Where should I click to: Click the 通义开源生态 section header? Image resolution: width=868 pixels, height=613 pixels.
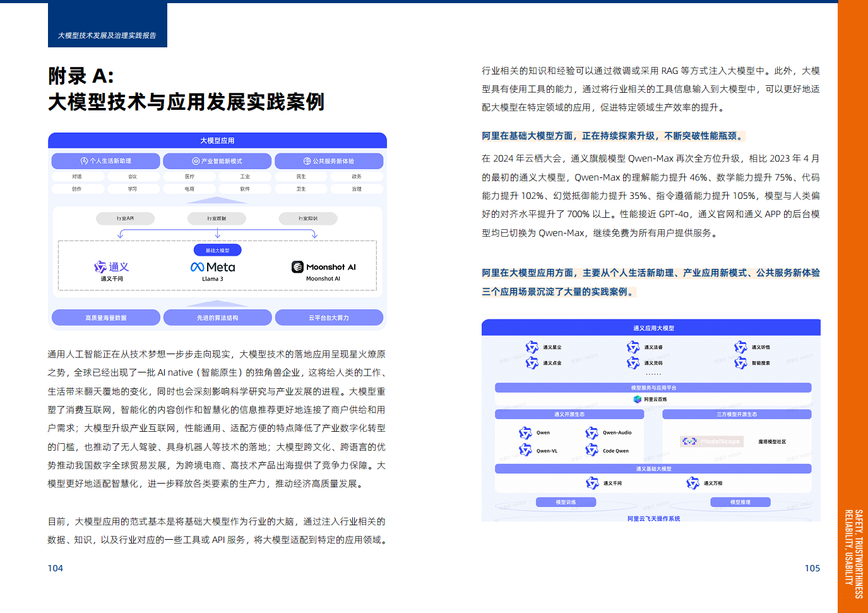569,414
